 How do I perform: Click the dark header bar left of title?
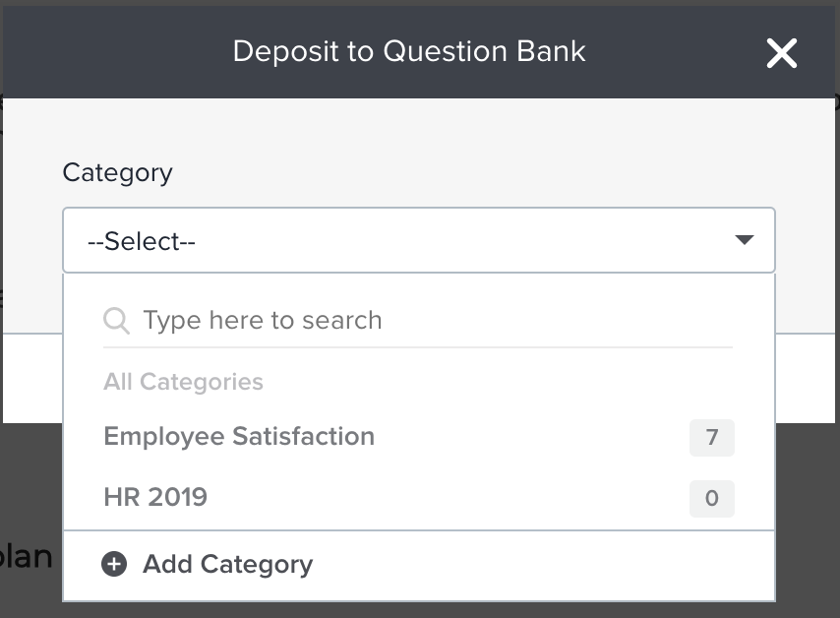(118, 51)
